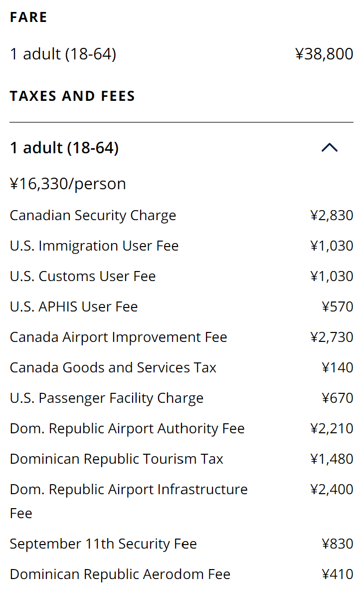
Task: Click the Dominican Republic Tourism Tax label
Action: (116, 459)
